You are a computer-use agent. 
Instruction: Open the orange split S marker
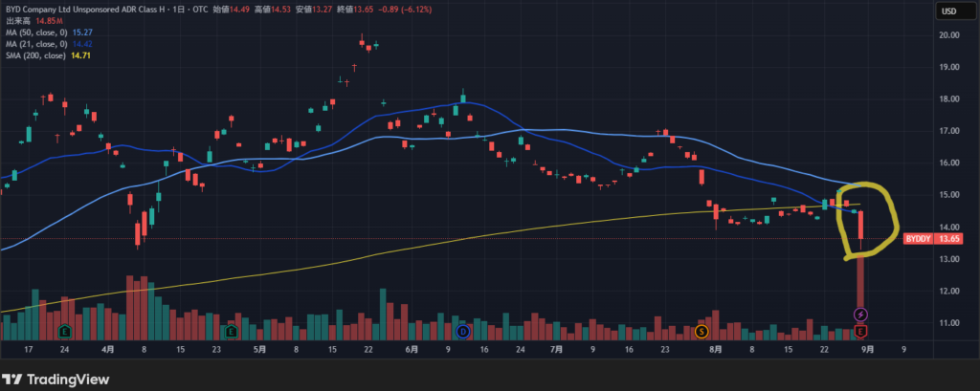coord(702,331)
